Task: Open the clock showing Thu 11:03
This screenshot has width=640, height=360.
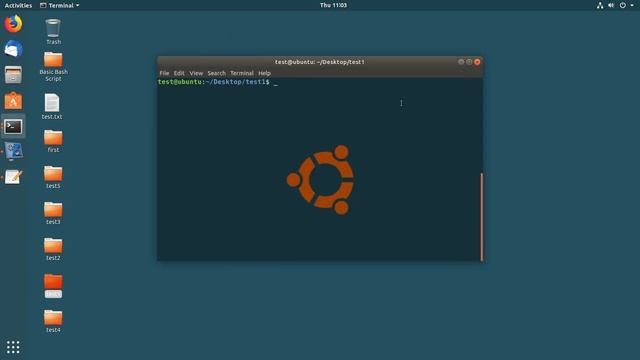Action: click(333, 5)
